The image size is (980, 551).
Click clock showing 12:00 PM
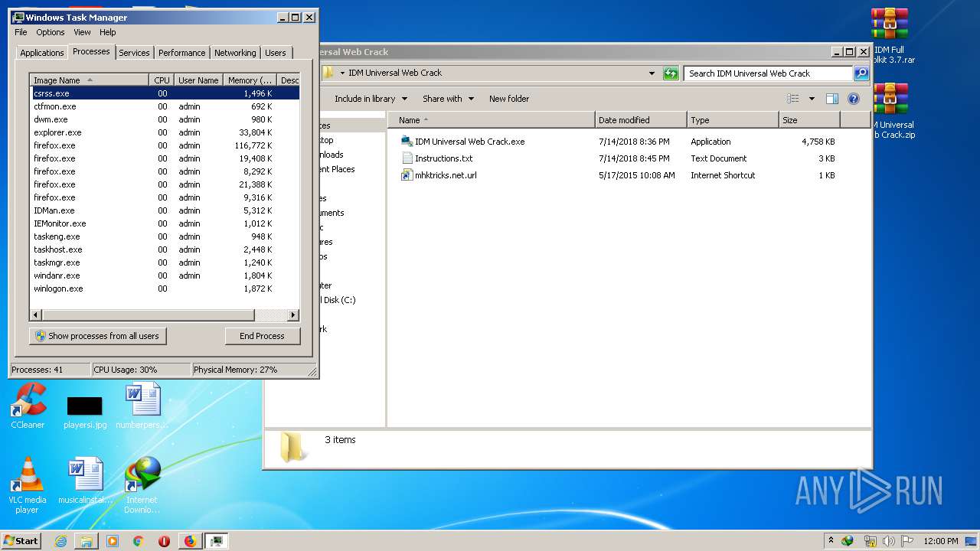pos(940,541)
